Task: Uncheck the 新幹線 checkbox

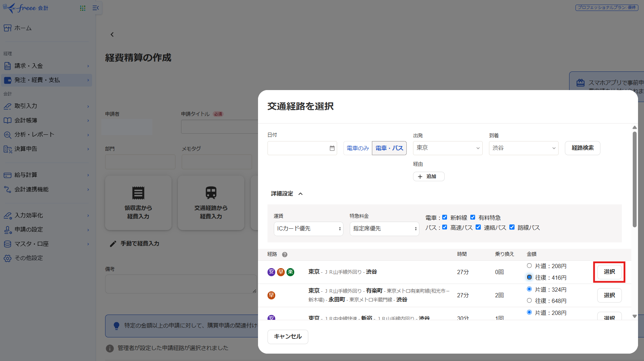Action: click(x=445, y=217)
